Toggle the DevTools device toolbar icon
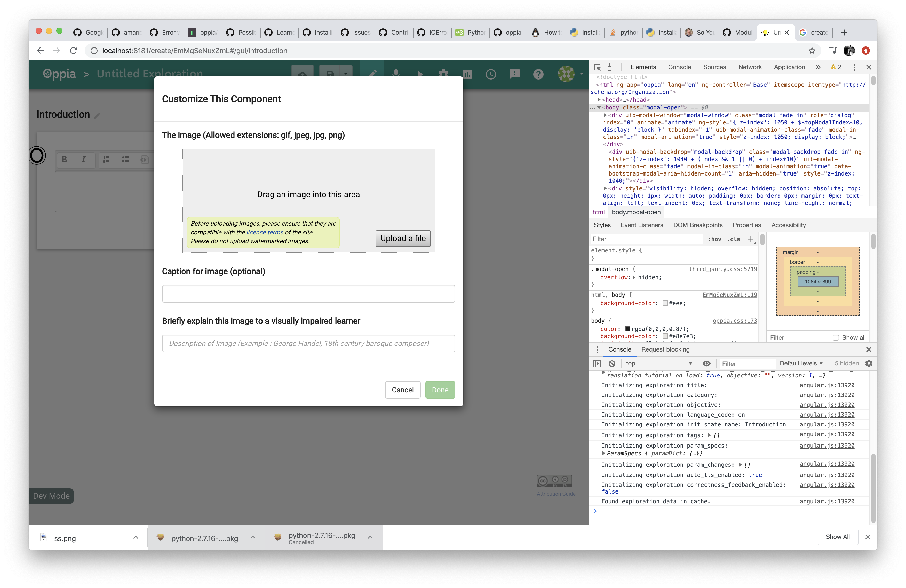 pyautogui.click(x=611, y=67)
